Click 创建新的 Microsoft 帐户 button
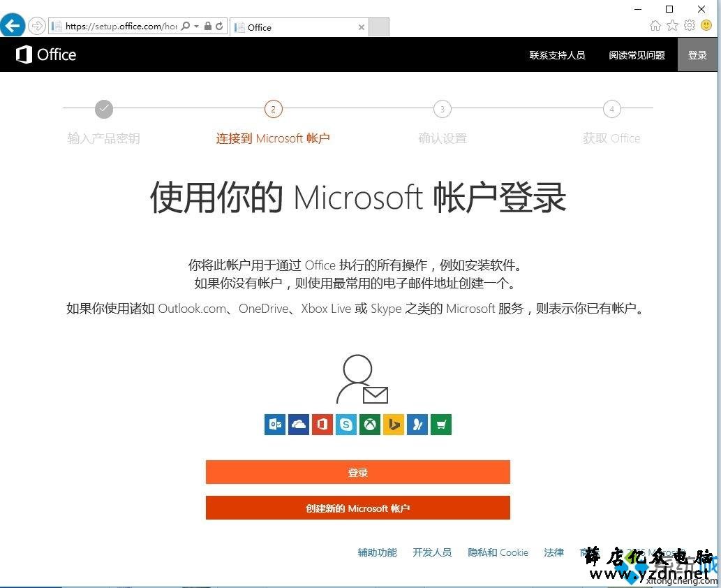The width and height of the screenshot is (721, 588). pos(358,508)
